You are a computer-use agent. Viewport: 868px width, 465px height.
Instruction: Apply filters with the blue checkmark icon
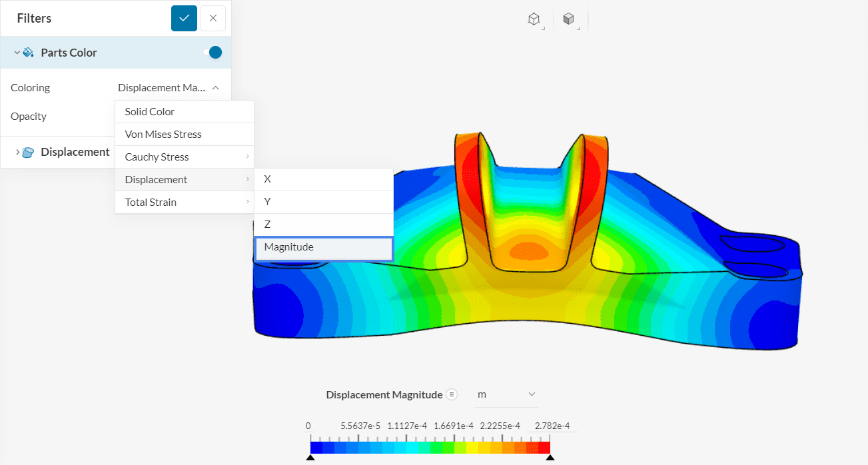[184, 18]
